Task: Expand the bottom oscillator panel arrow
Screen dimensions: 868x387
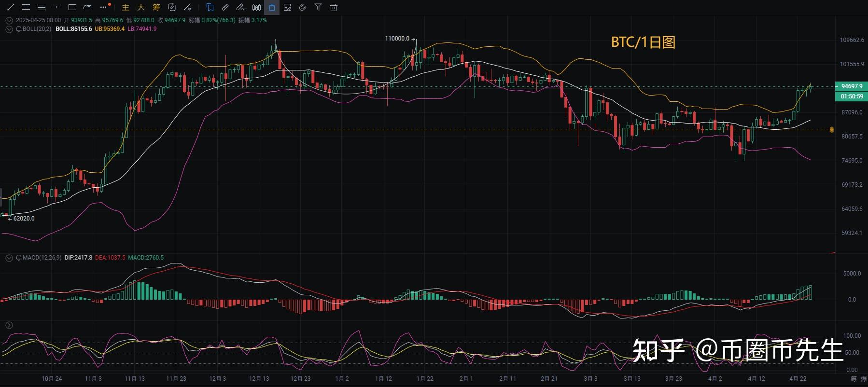Action: pyautogui.click(x=9, y=325)
